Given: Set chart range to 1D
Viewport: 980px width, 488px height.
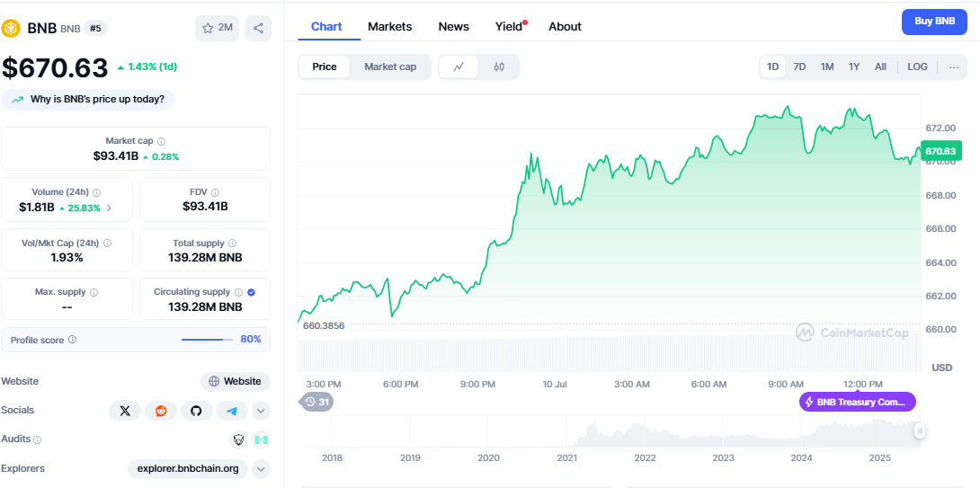Looking at the screenshot, I should (x=773, y=67).
